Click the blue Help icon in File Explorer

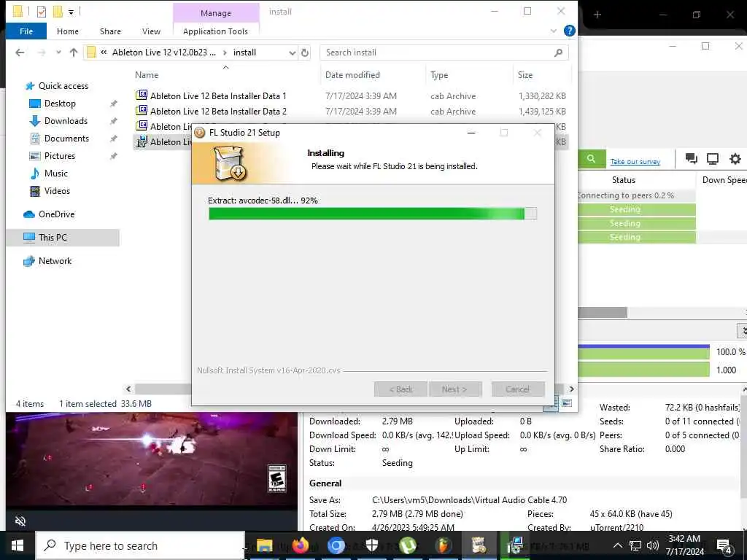click(569, 31)
